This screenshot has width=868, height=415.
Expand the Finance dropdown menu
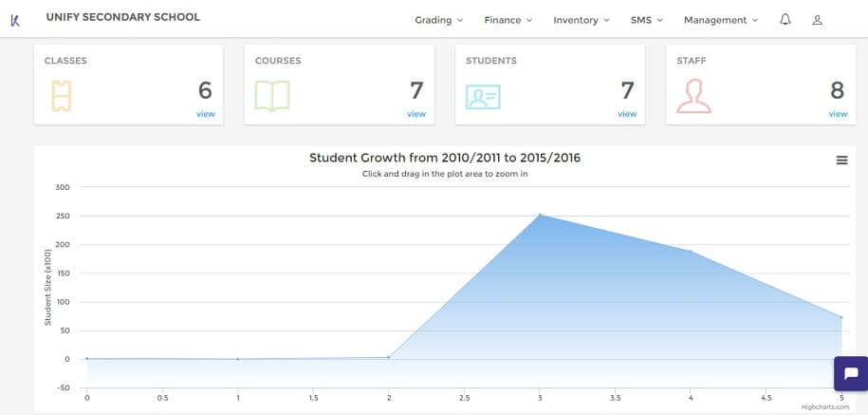(508, 20)
